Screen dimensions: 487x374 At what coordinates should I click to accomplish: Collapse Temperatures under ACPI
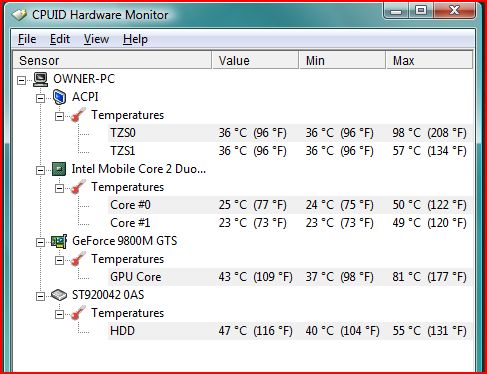[x=59, y=116]
